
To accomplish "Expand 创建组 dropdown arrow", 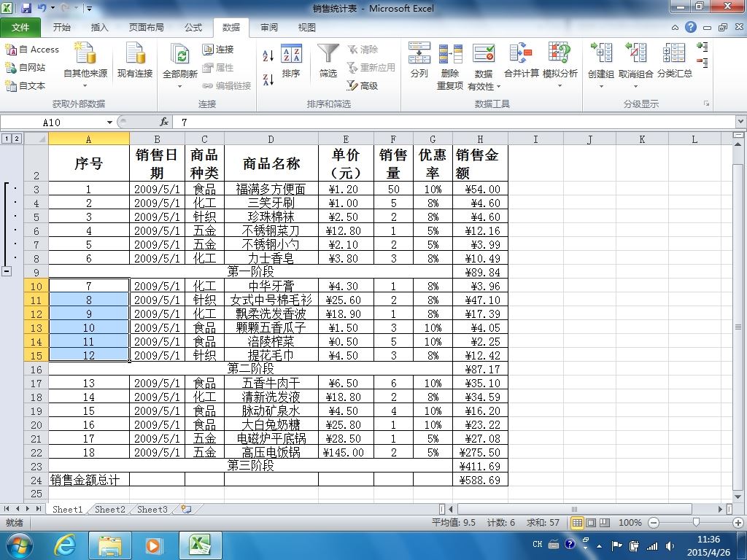I will point(601,87).
